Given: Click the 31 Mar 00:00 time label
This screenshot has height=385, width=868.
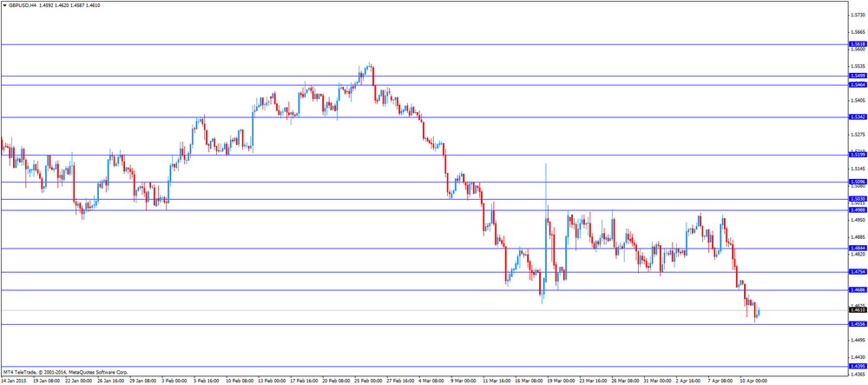Looking at the screenshot, I should [x=656, y=382].
